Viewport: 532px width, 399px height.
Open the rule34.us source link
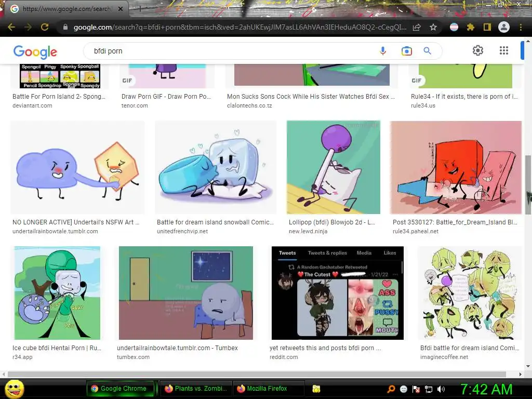[423, 105]
